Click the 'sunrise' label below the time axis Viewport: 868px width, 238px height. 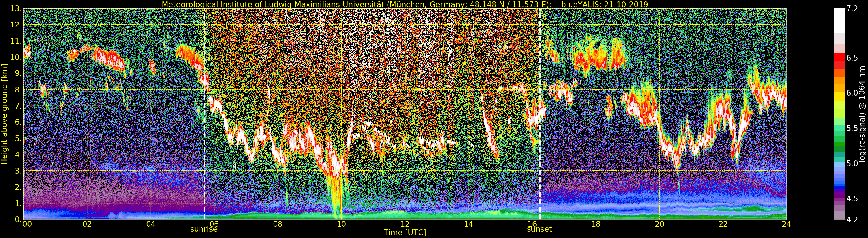(x=204, y=229)
